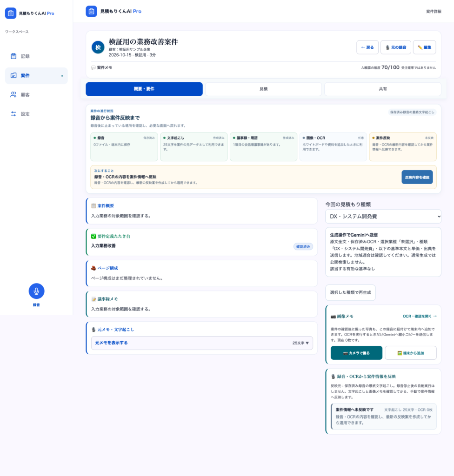Viewport: 454px width, 476px height.
Task: Click the 顧客 people icon
Action: click(13, 95)
